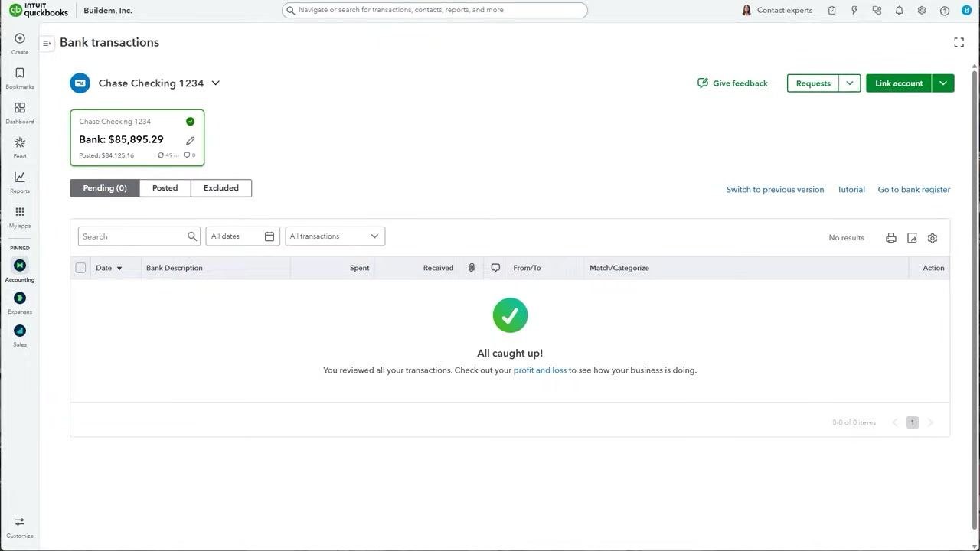The image size is (980, 551).
Task: Click the Link account button
Action: coord(899,83)
